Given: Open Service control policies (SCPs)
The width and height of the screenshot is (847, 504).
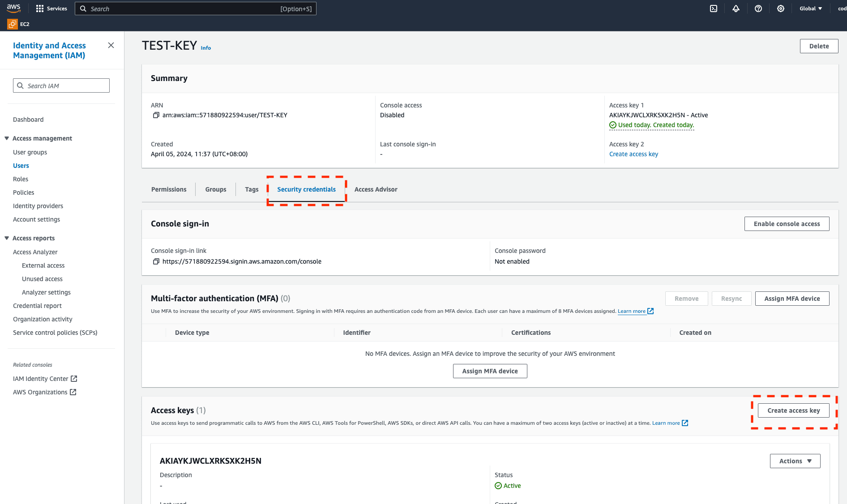Looking at the screenshot, I should (55, 333).
